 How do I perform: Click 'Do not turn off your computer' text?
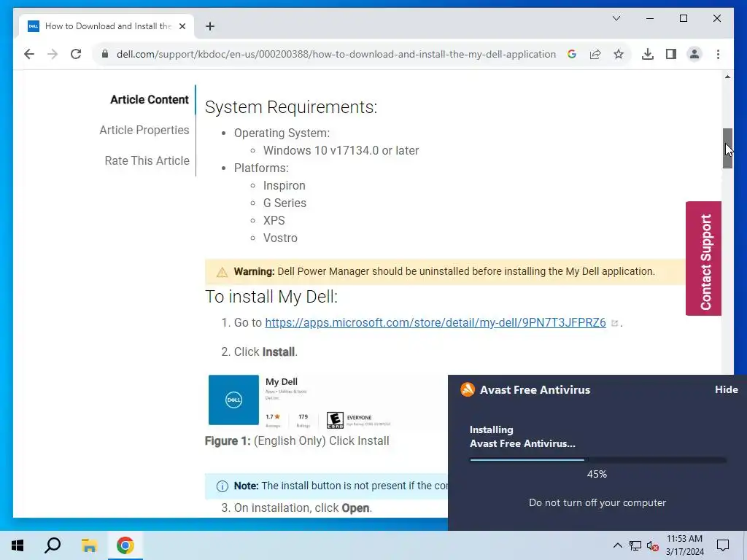pos(597,503)
